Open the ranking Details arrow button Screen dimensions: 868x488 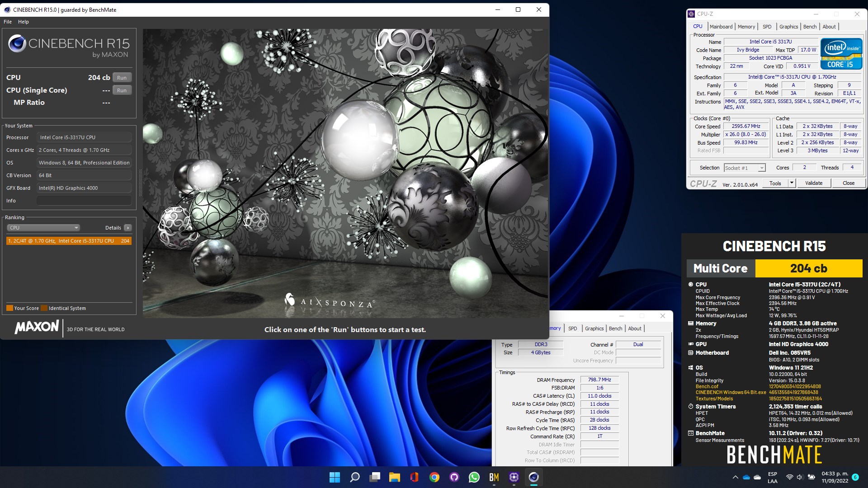tap(128, 228)
